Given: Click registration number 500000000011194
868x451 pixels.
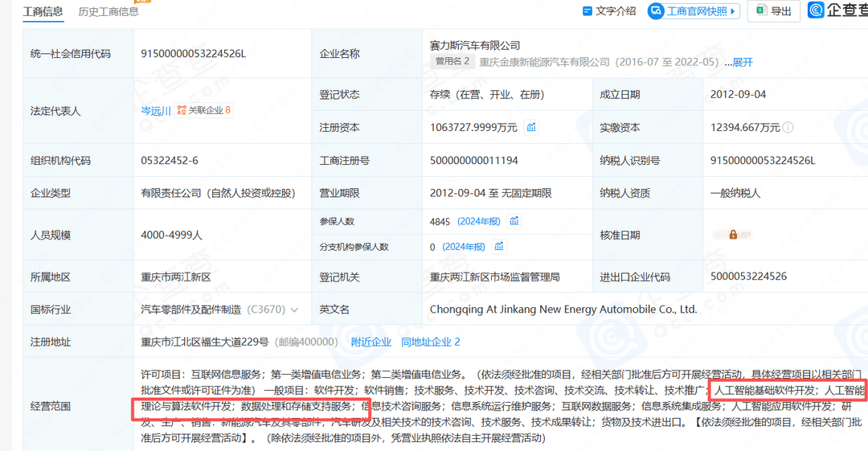Looking at the screenshot, I should pyautogui.click(x=474, y=161).
